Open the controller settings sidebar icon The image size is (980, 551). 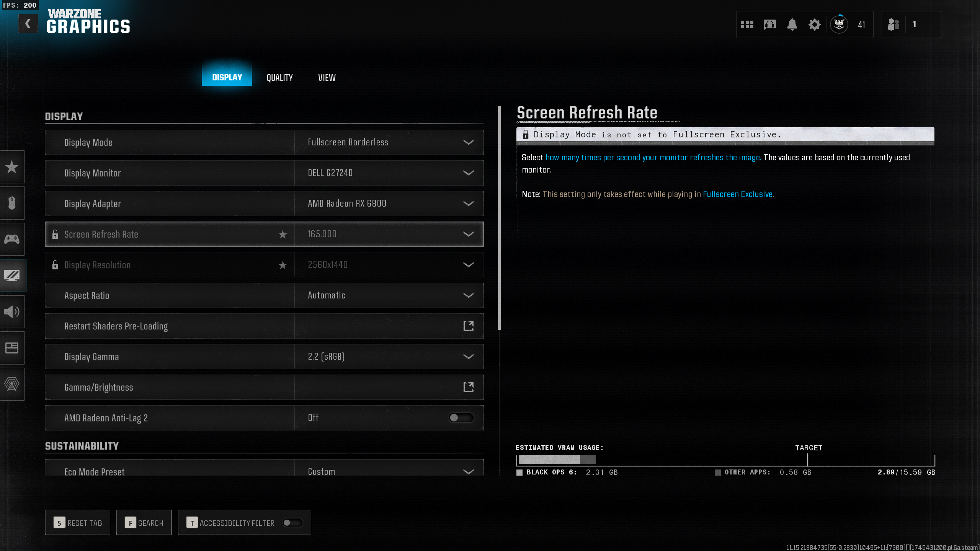click(12, 239)
